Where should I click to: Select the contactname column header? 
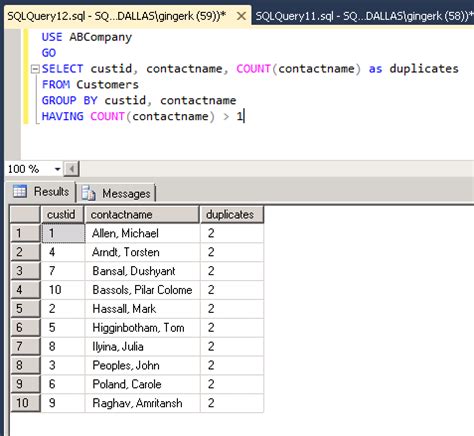point(142,214)
